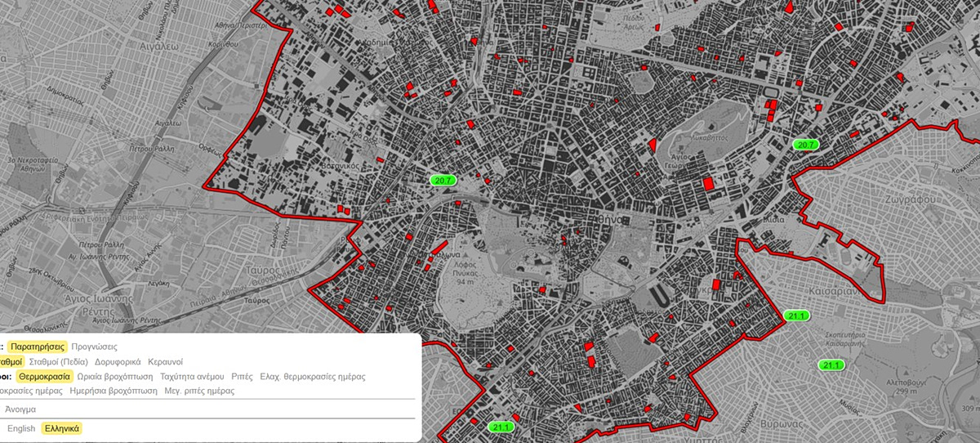The height and width of the screenshot is (443, 980).
Task: Enable the Σταθμοί (Πεδία) layer
Action: click(58, 361)
